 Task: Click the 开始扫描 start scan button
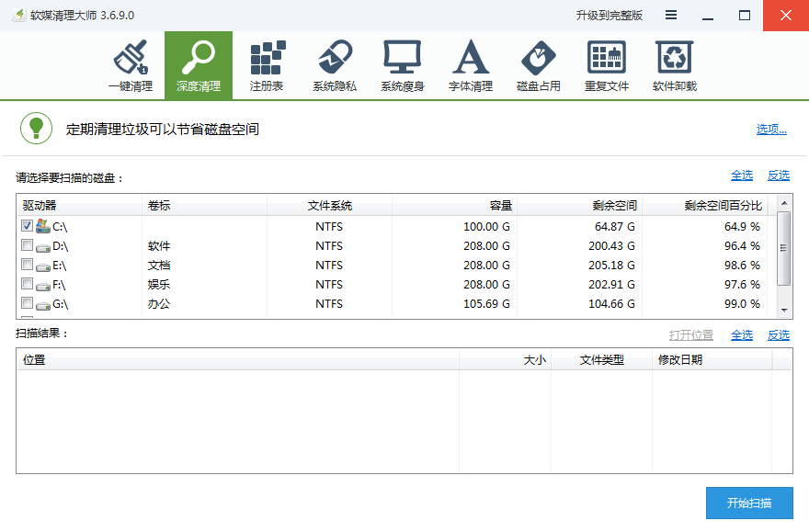coord(749,503)
